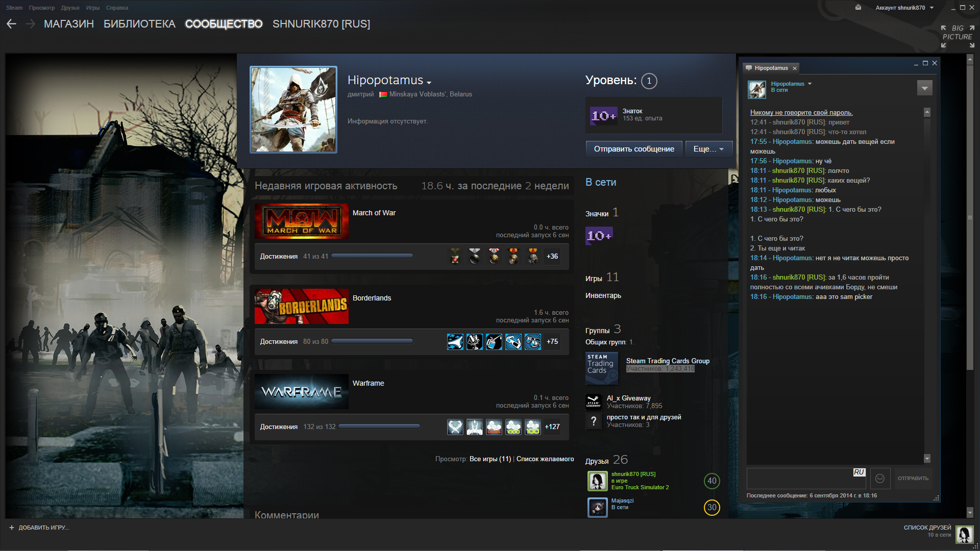This screenshot has height=551, width=980.
Task: Click the 10+ Знаток badge icon
Action: click(x=603, y=116)
